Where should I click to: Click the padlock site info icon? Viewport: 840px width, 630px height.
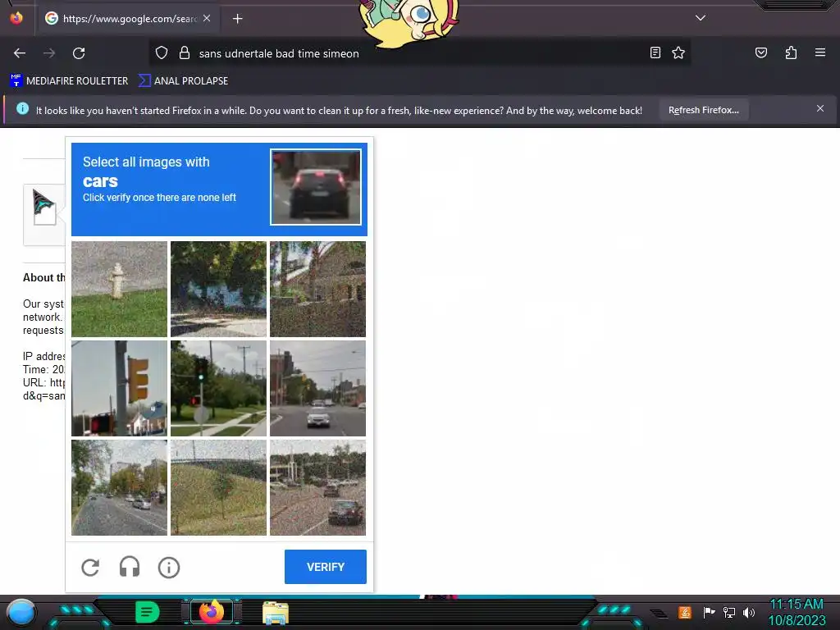[185, 52]
